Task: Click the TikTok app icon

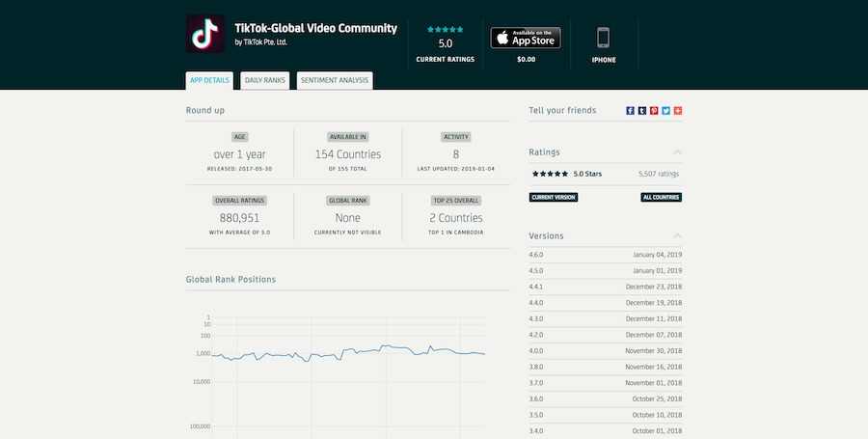Action: [x=205, y=35]
